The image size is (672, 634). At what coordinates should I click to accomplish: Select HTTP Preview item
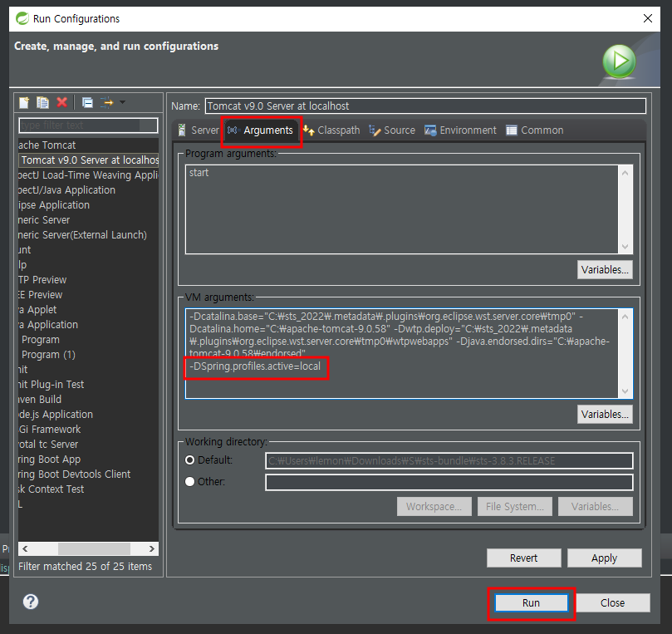42,280
